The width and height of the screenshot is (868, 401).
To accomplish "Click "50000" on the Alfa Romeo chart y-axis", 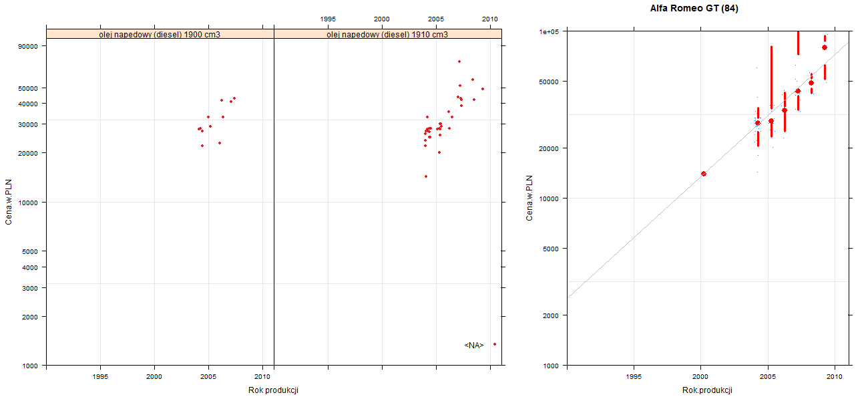I will click(550, 82).
